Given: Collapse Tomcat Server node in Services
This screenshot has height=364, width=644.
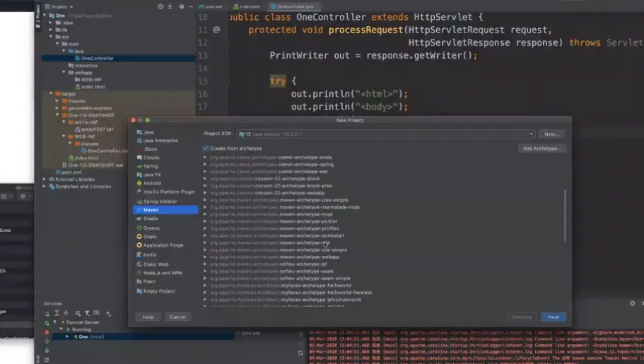Looking at the screenshot, I should (x=54, y=322).
